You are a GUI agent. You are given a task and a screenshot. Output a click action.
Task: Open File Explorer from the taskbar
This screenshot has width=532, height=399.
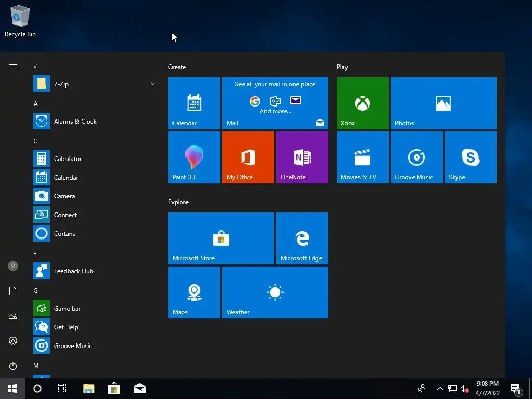tap(88, 389)
